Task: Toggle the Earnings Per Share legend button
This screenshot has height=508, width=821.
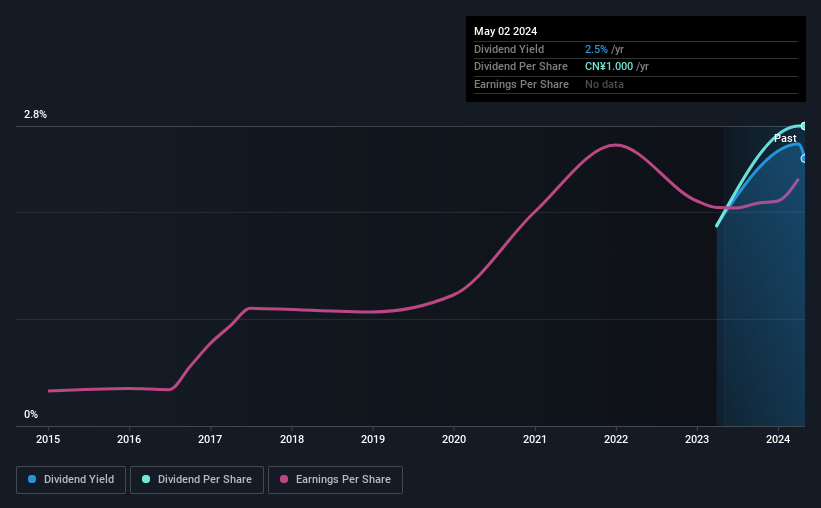Action: pyautogui.click(x=335, y=480)
